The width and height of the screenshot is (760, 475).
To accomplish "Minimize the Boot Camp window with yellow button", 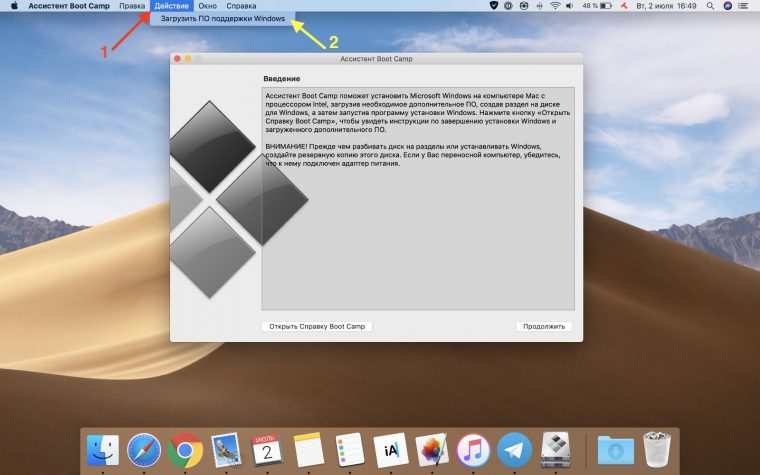I will point(188,59).
